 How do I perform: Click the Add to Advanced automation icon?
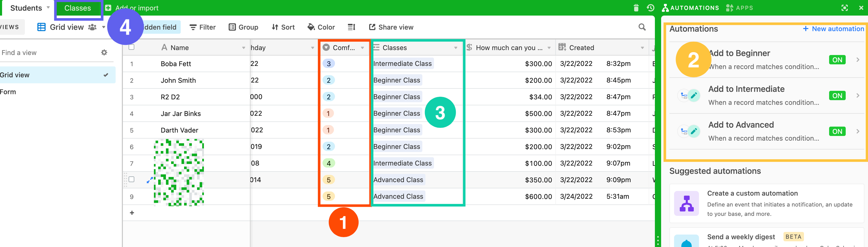tap(688, 131)
